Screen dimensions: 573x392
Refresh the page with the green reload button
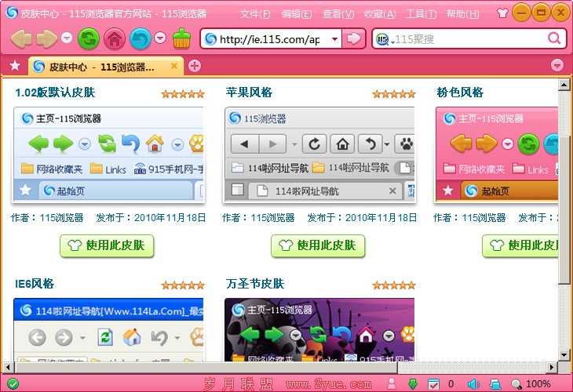[x=89, y=38]
